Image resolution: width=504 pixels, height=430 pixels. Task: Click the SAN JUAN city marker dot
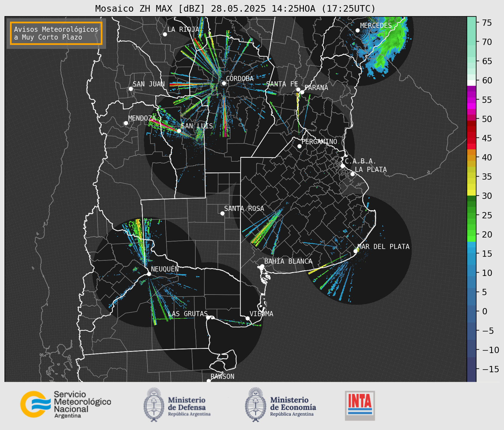click(131, 89)
